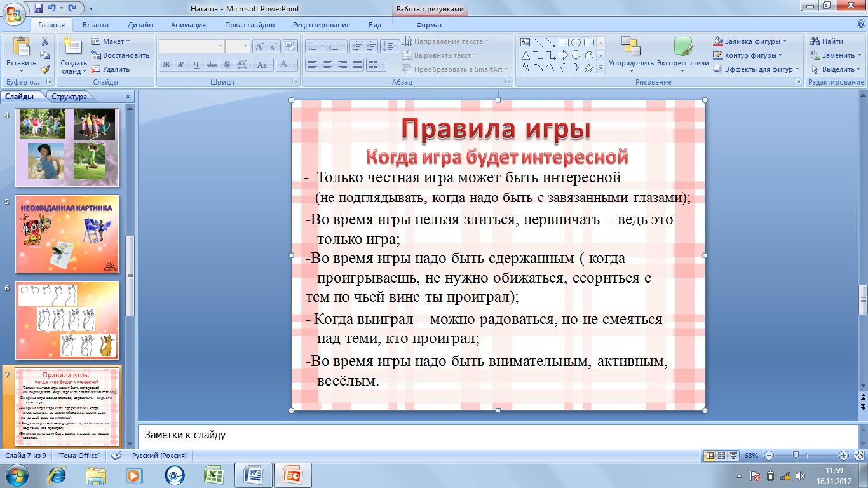
Task: Toggle text shadow S button
Action: [x=227, y=64]
